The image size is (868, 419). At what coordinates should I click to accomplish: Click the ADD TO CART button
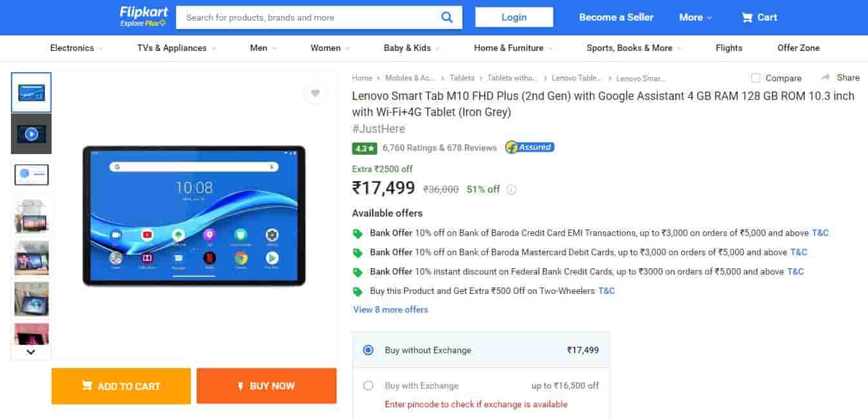point(121,386)
